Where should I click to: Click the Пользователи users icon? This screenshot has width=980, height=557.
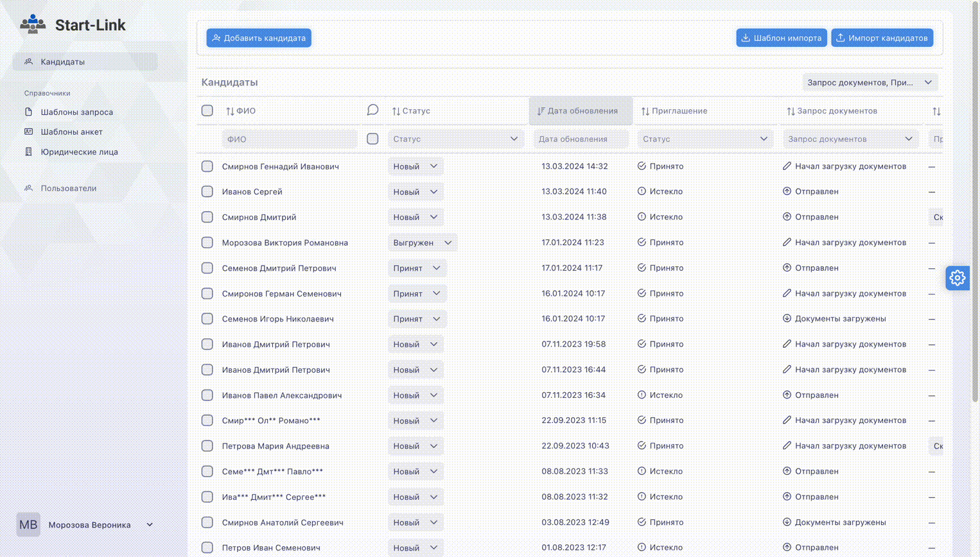pos(28,188)
